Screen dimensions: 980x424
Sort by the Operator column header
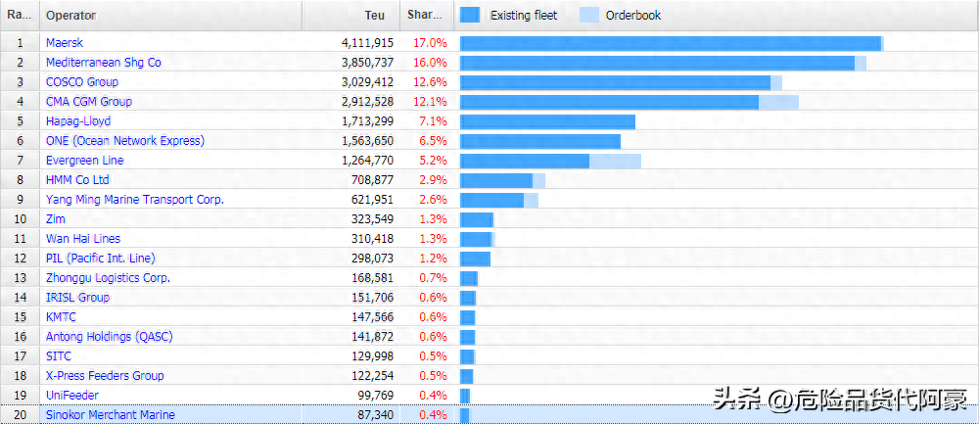(171, 15)
